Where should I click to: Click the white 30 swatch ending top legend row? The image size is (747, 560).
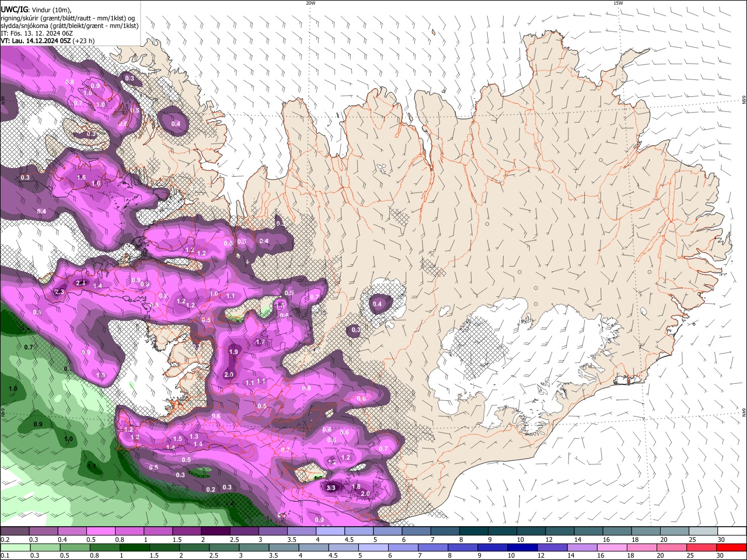pyautogui.click(x=731, y=531)
